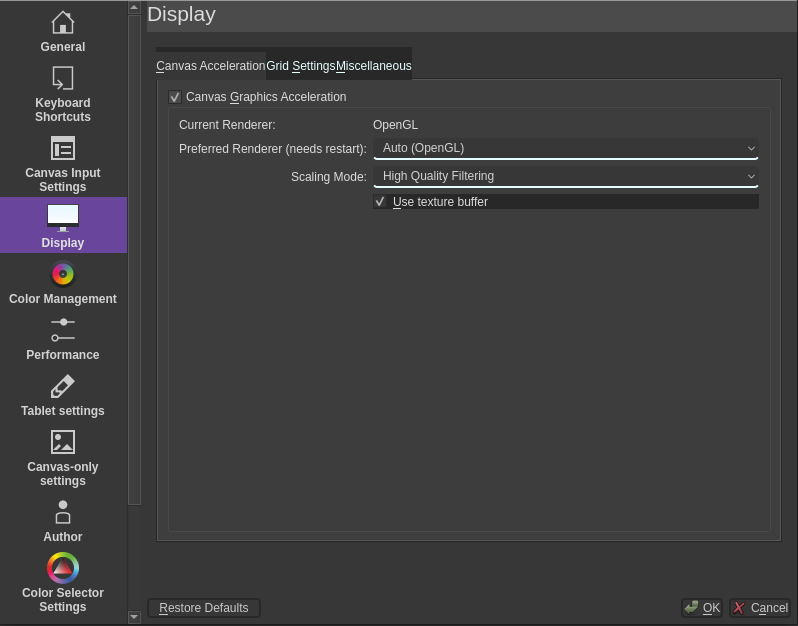Select the Canvas Acceleration tab
This screenshot has width=798, height=626.
point(210,66)
